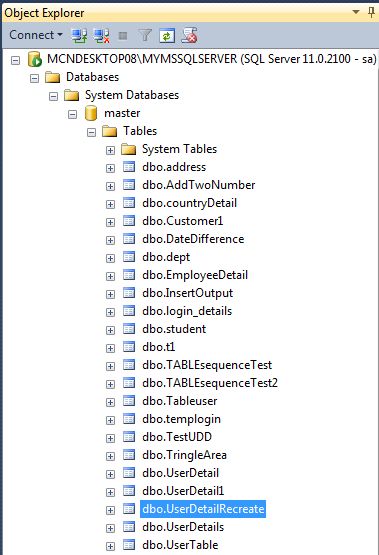Screen dimensions: 379x555
Task: Collapse the Tables folder node
Action: pos(92,132)
